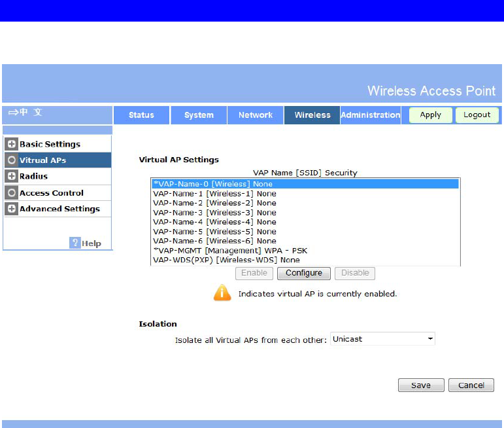Click the Access Control circle icon

click(x=12, y=193)
